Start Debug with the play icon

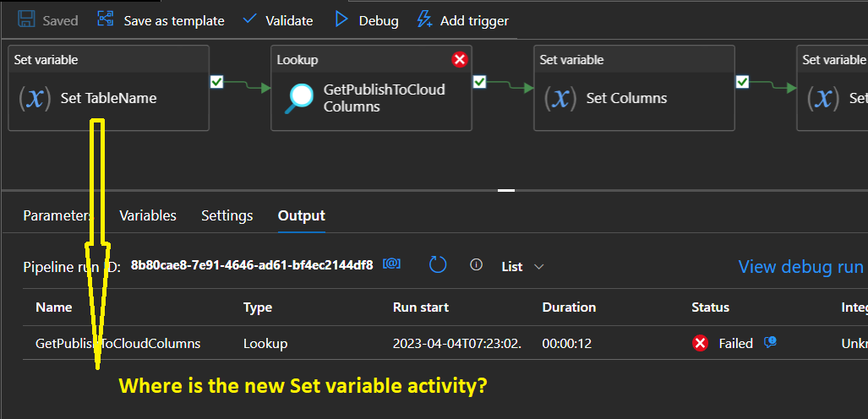341,20
